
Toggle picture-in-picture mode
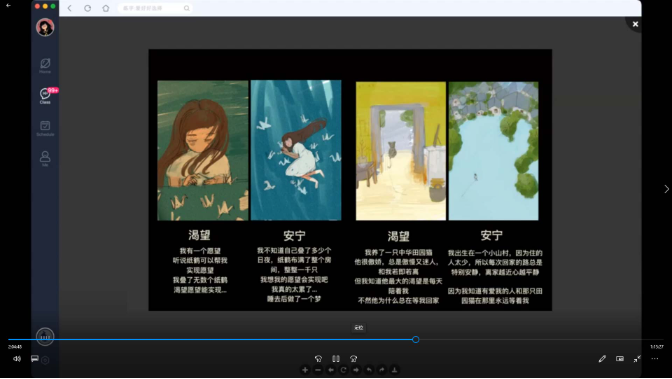[x=620, y=359]
